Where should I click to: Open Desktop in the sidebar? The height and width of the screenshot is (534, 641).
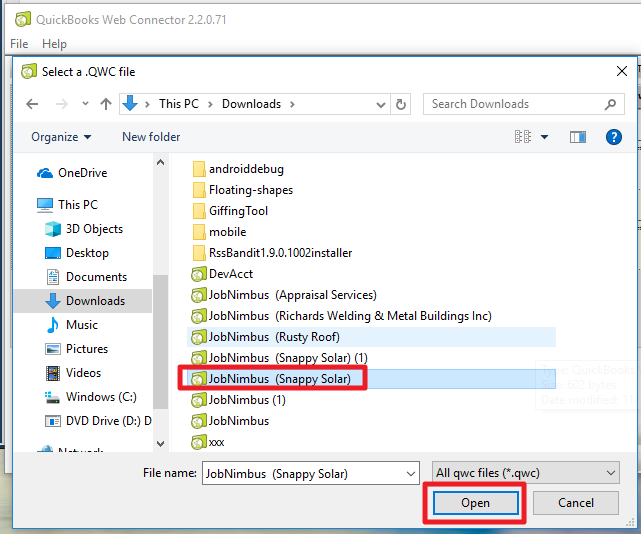click(x=76, y=253)
